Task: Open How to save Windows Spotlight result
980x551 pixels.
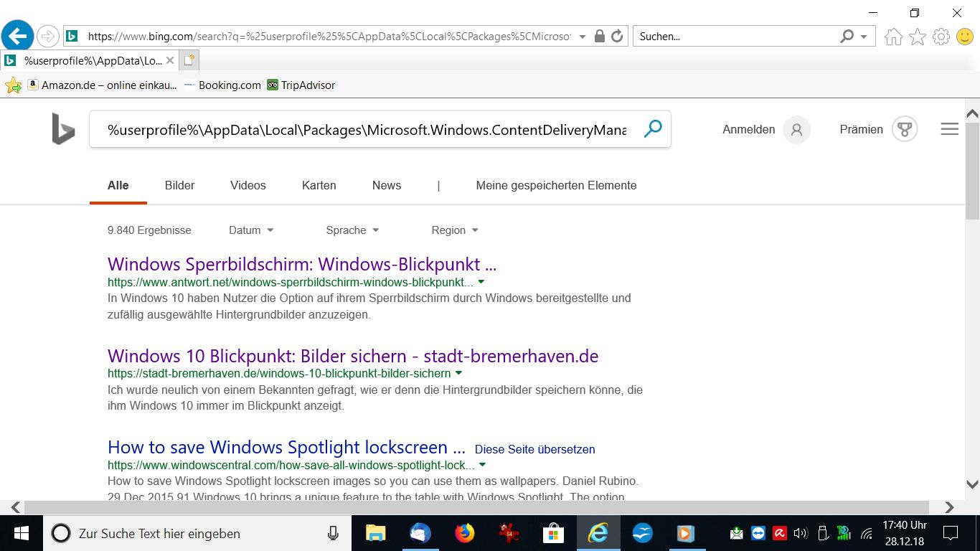Action: [x=287, y=448]
